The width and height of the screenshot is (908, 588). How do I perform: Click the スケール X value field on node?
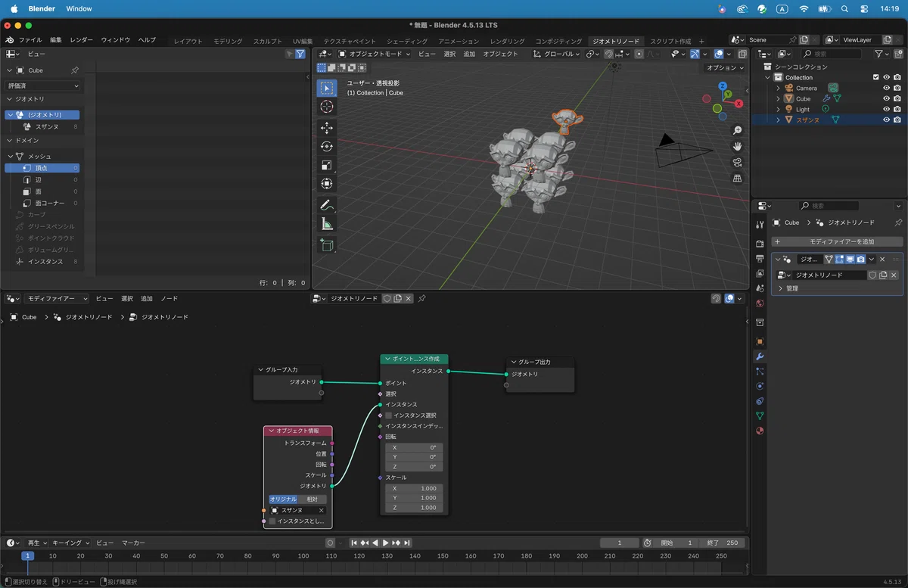pos(413,488)
